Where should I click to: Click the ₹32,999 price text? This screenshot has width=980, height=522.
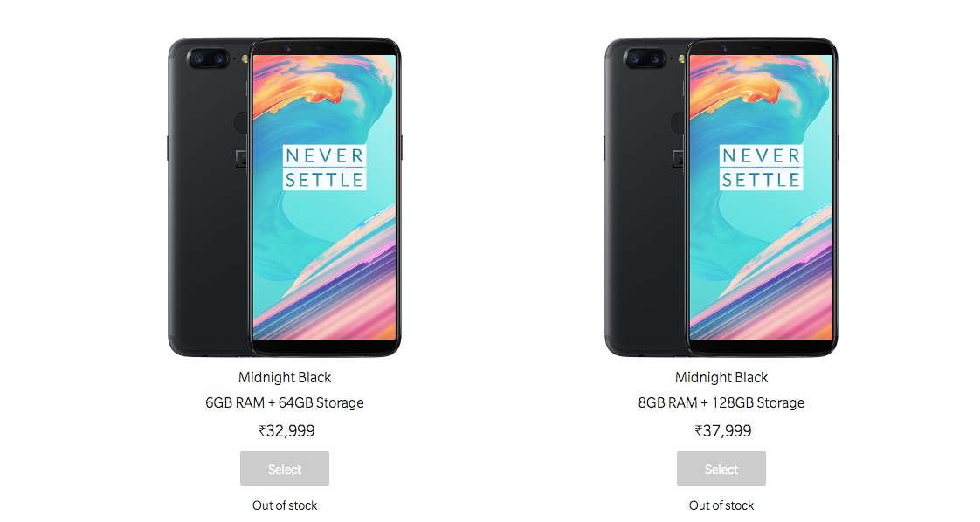point(286,431)
